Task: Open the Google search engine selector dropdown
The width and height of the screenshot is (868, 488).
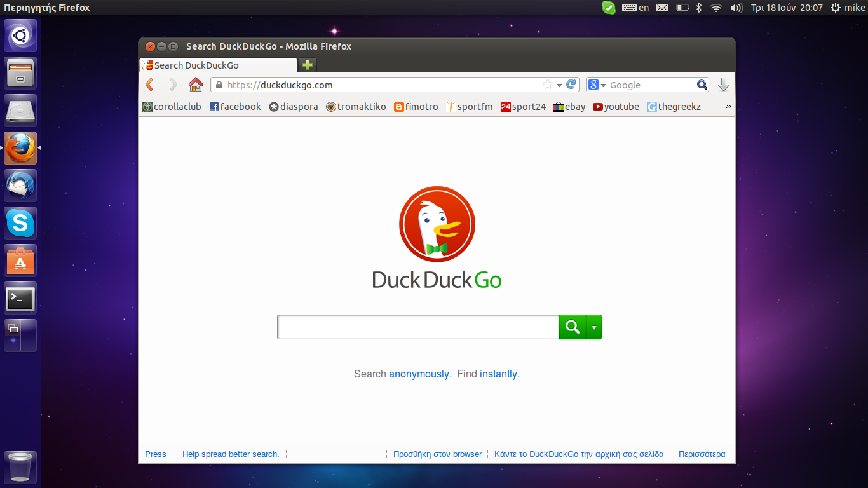Action: coord(596,85)
